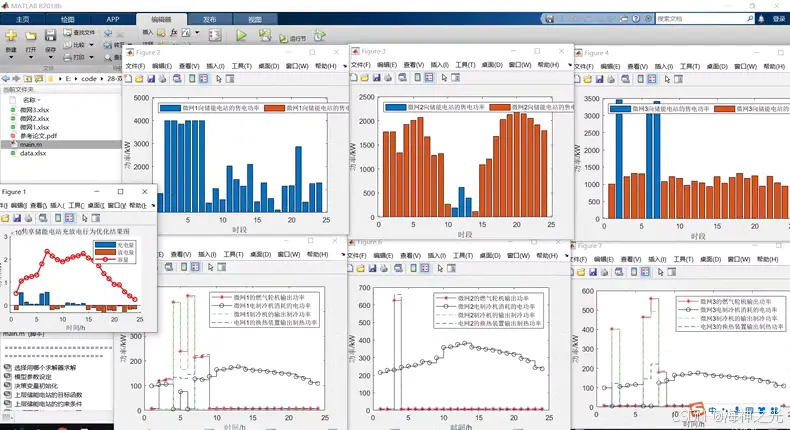Screen dimensions: 790x430
Task: Click the Run Section button
Action: [x=293, y=38]
